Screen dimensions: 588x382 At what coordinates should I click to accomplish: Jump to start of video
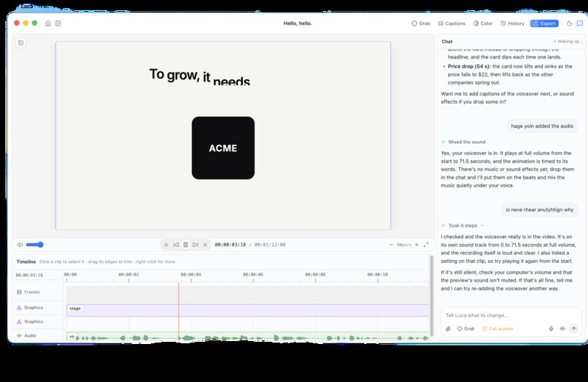(166, 245)
